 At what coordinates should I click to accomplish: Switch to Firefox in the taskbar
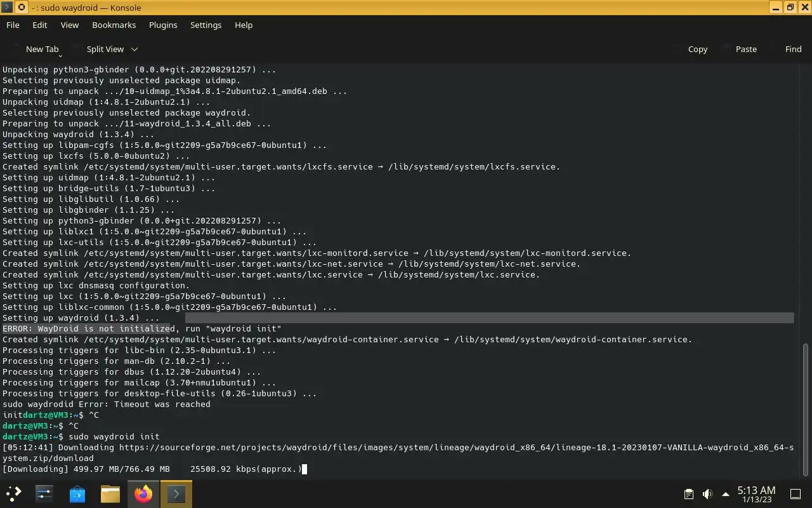pos(143,493)
